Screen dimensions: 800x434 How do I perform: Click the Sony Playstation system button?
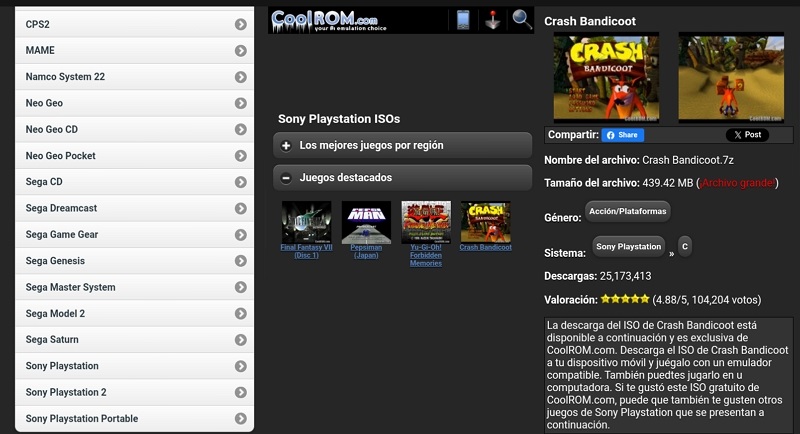click(x=629, y=246)
